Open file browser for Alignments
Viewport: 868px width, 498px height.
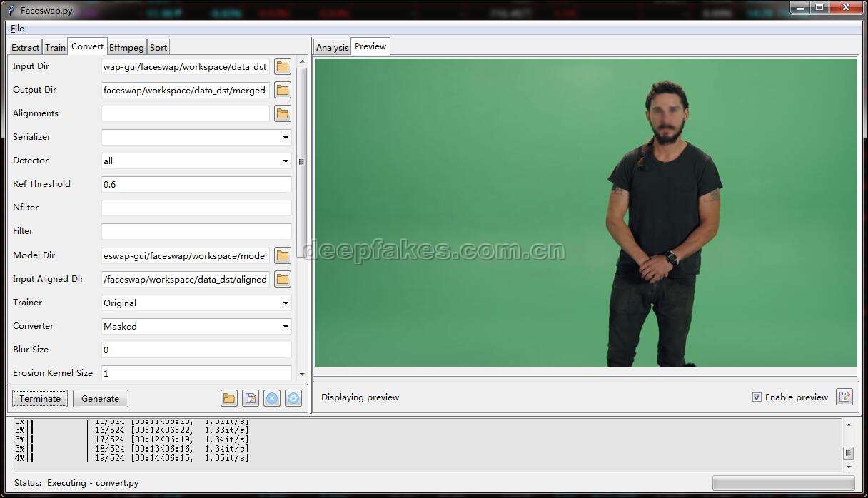pyautogui.click(x=283, y=113)
